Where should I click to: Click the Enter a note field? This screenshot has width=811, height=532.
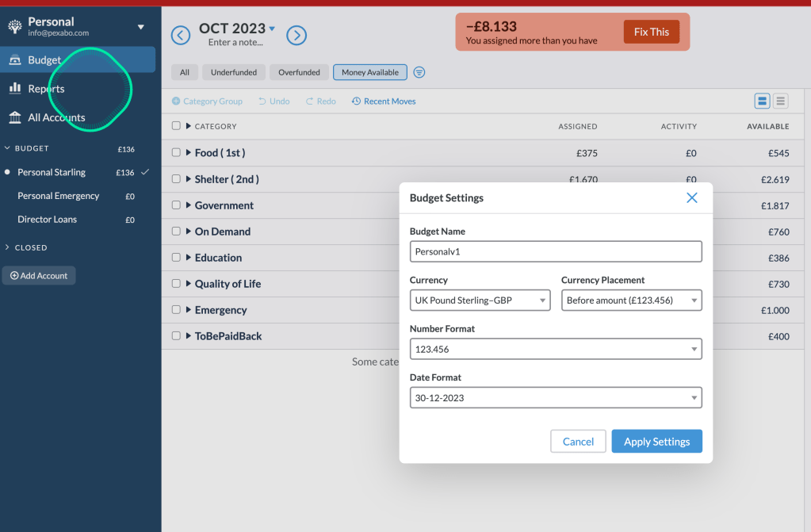236,43
